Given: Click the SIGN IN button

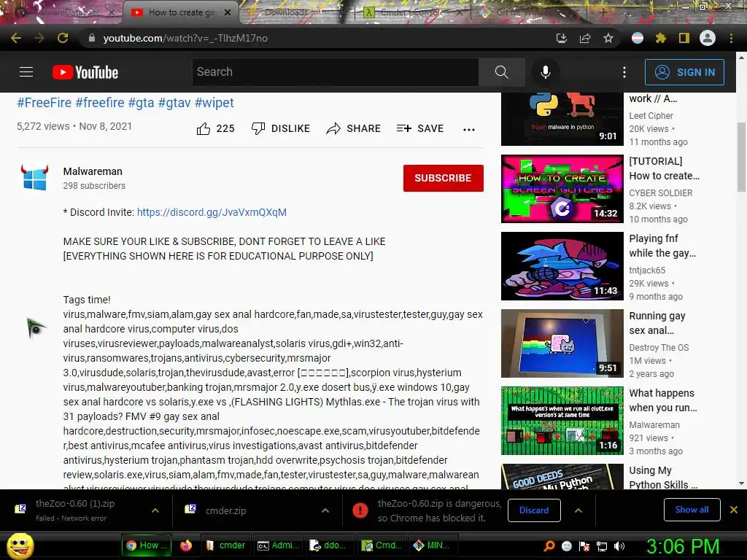Looking at the screenshot, I should coord(684,72).
